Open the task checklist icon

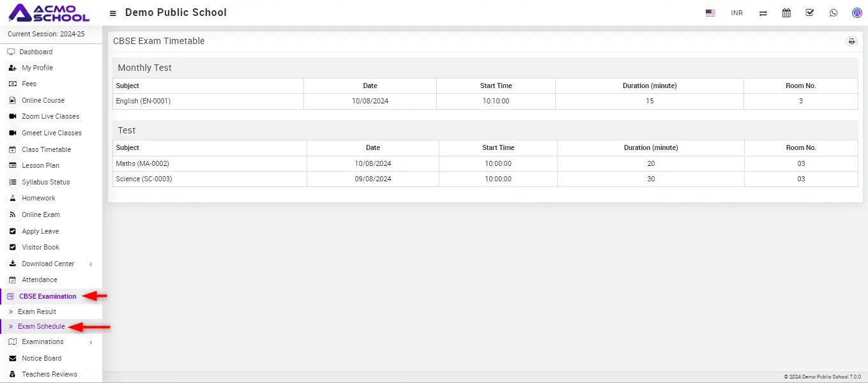tap(810, 13)
